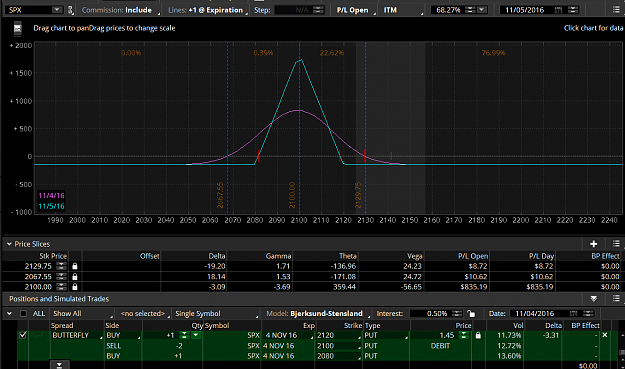The image size is (625, 369).
Task: Toggle the lock on 2129.75 price slice
Action: tap(75, 266)
